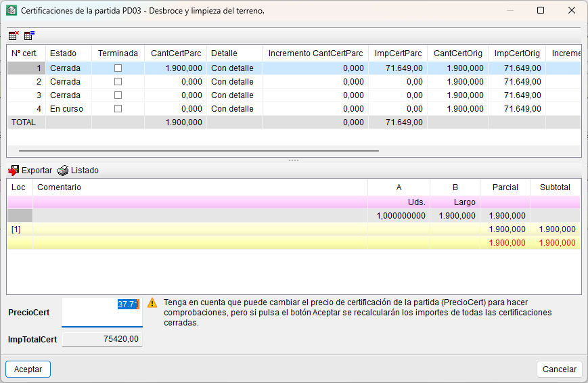588x383 pixels.
Task: Click the Exportar label
Action: click(37, 171)
